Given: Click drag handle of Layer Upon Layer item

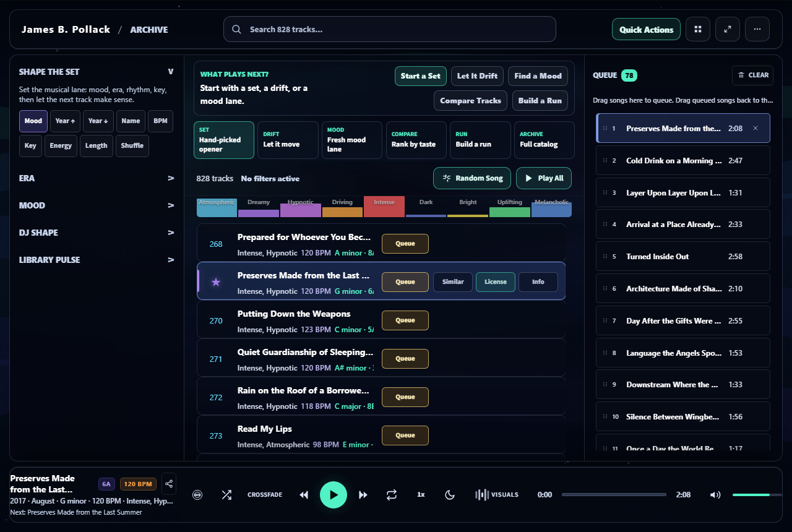Looking at the screenshot, I should click(605, 192).
